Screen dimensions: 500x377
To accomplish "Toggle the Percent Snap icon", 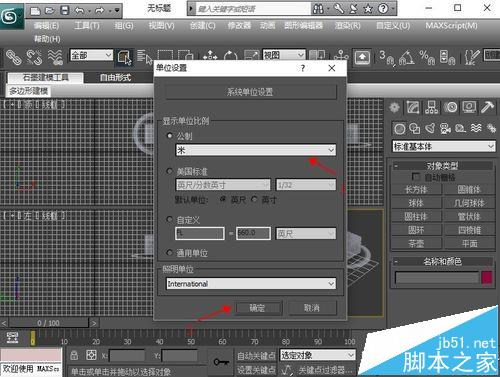I will click(427, 57).
